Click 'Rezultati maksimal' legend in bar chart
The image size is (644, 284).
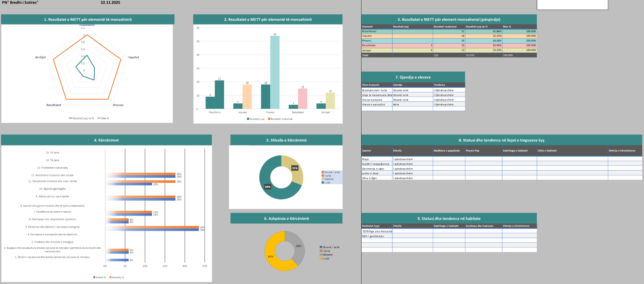pos(281,119)
